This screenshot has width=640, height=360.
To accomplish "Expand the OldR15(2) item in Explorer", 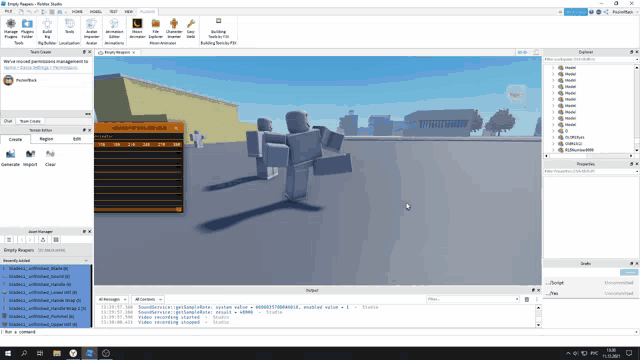I will tap(553, 144).
